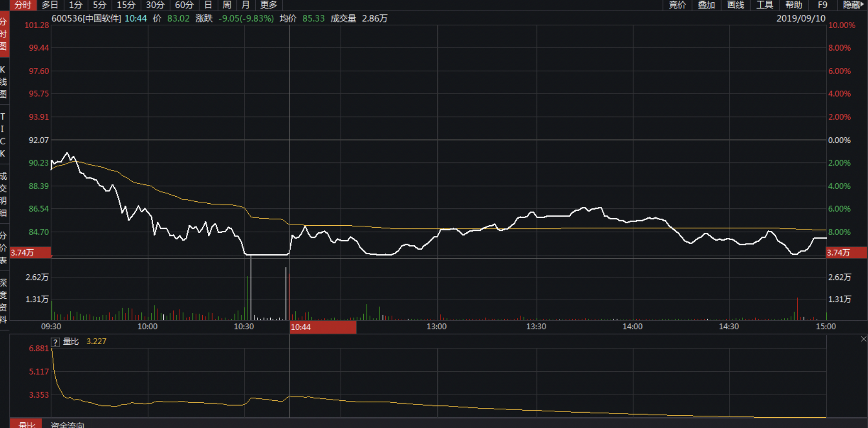868x428 pixels.
Task: Toggle the 叠加 overlay option
Action: click(706, 5)
